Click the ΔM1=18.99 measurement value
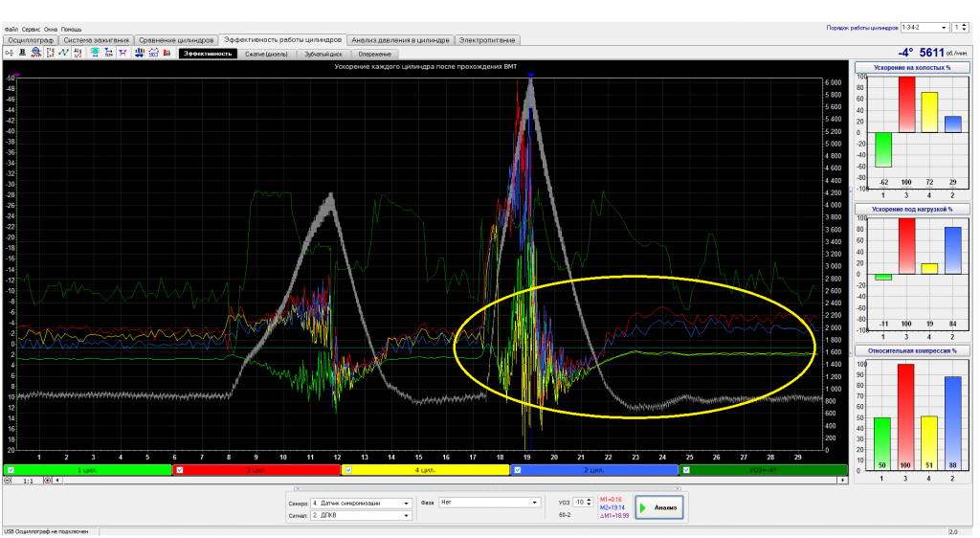 point(613,516)
